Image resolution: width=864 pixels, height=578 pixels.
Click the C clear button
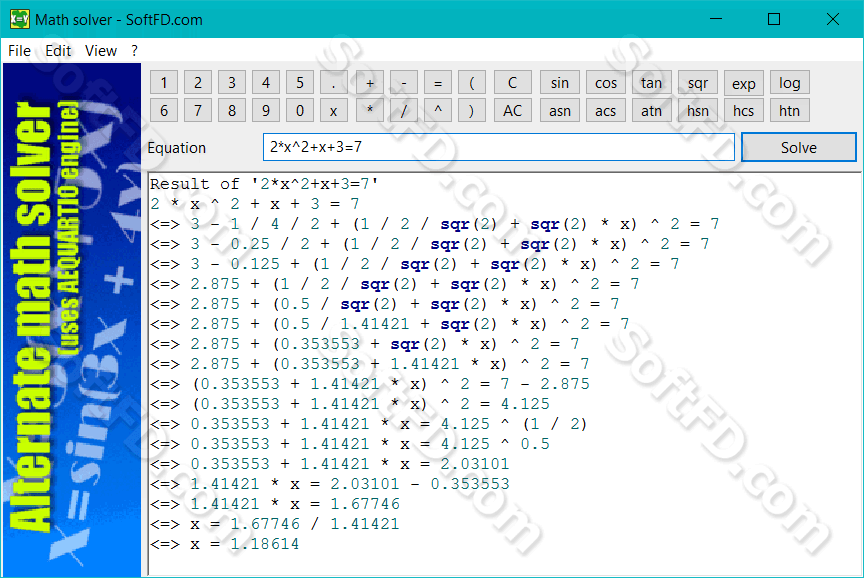click(x=512, y=83)
